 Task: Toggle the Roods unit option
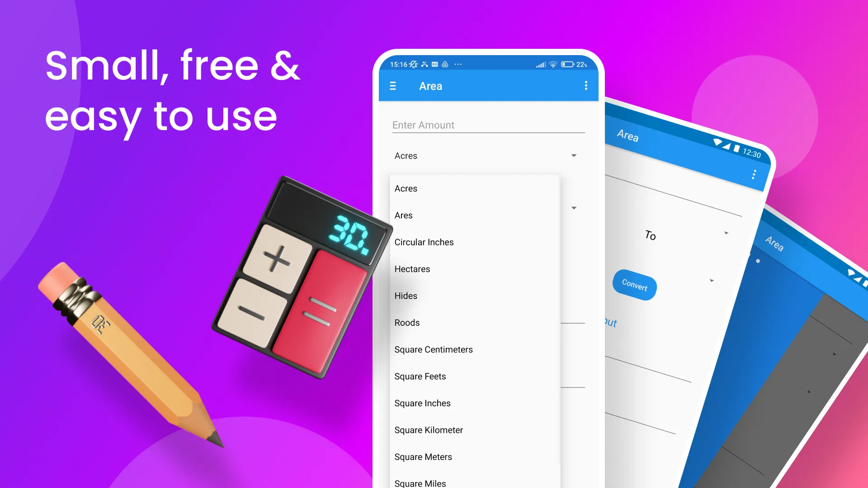(x=406, y=322)
